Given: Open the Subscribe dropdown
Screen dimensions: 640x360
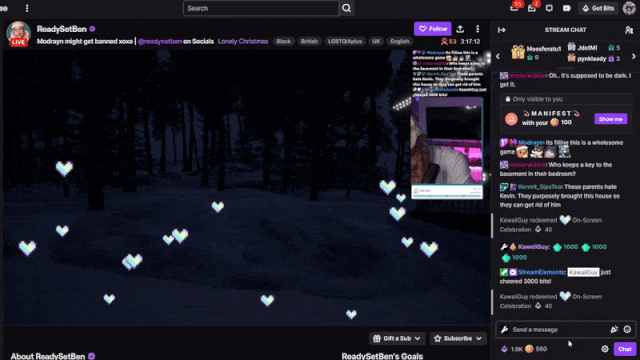Looking at the screenshot, I should click(x=458, y=338).
